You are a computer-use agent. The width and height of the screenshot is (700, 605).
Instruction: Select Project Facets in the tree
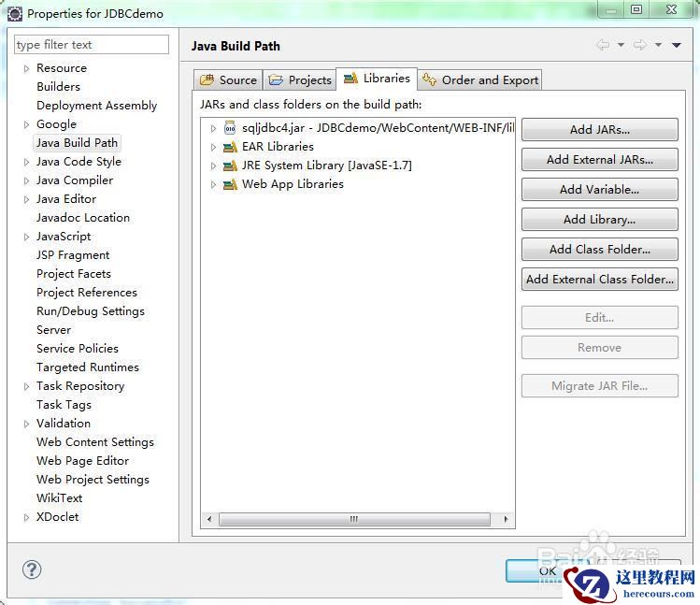coord(74,274)
